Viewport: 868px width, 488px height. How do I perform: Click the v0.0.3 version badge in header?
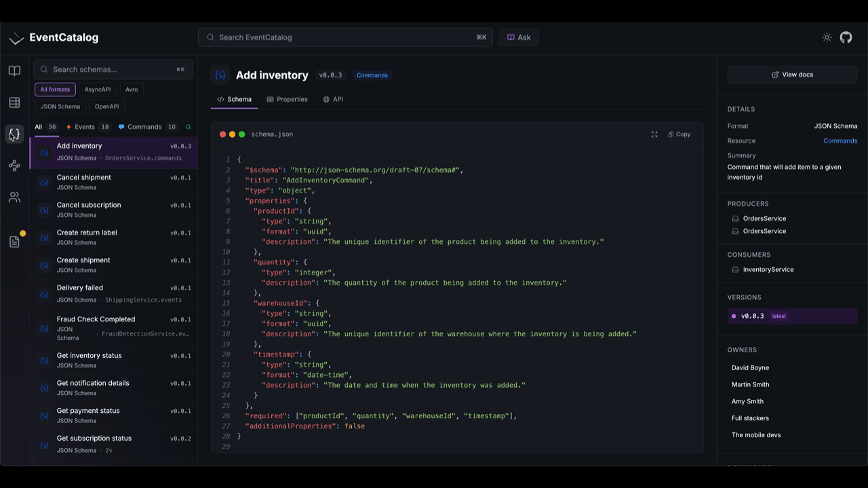(x=331, y=75)
